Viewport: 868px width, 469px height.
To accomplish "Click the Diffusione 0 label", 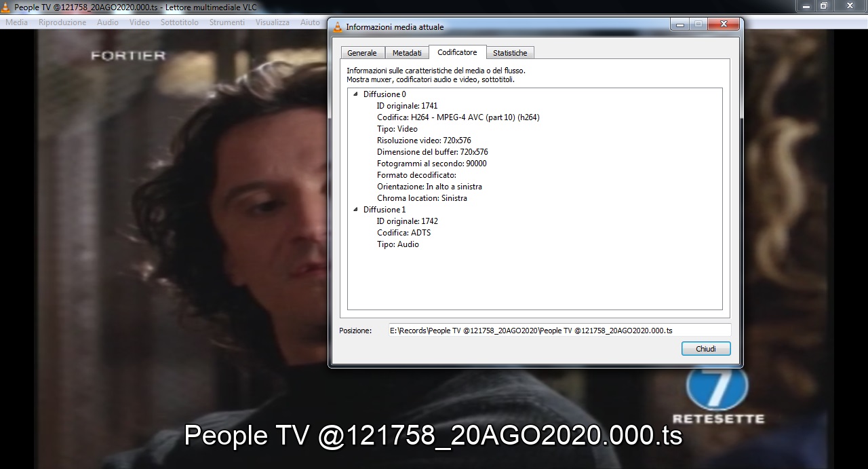I will [x=384, y=94].
